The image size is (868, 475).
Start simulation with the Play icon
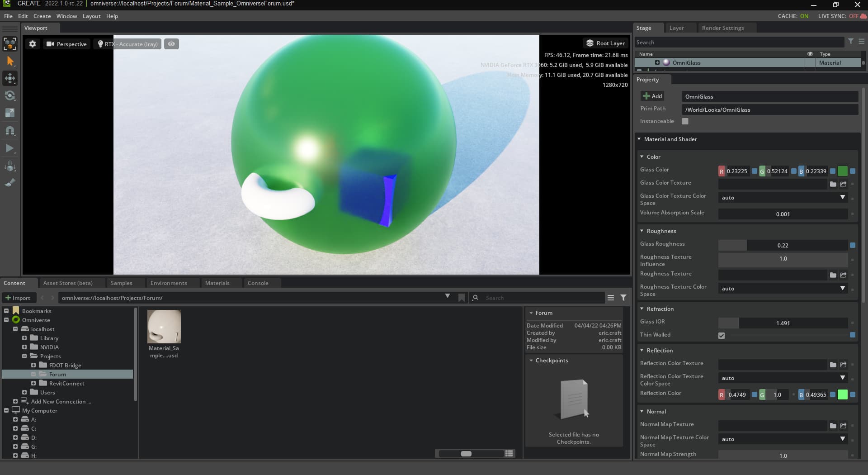coord(10,148)
